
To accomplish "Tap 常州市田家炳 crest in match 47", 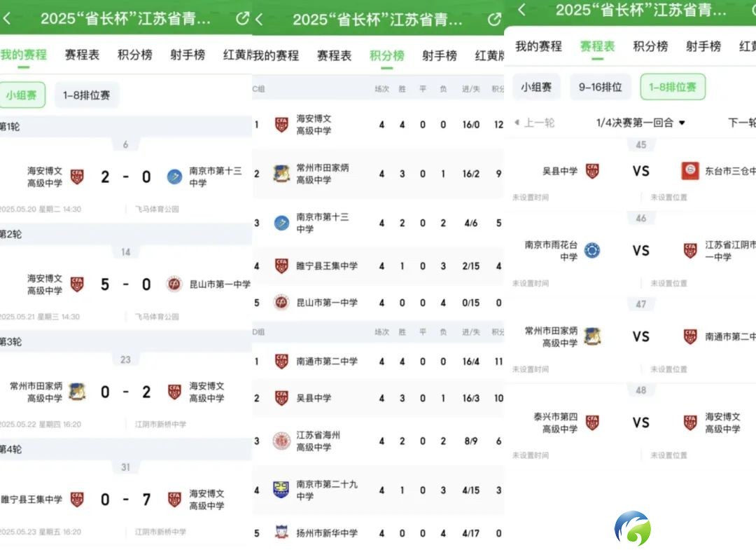I will coord(592,336).
